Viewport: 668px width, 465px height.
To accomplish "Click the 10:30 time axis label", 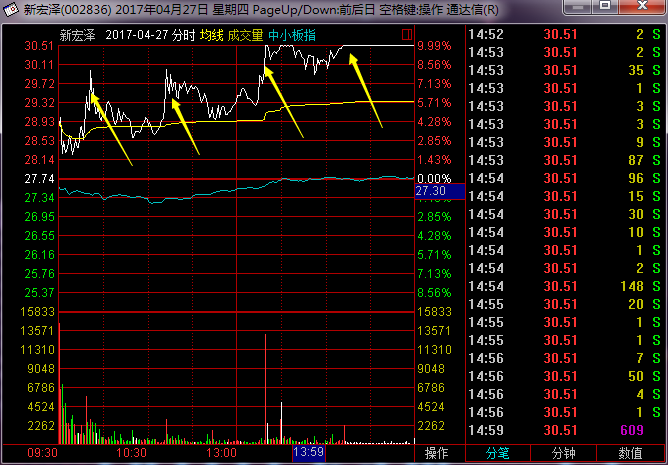I will pyautogui.click(x=131, y=453).
